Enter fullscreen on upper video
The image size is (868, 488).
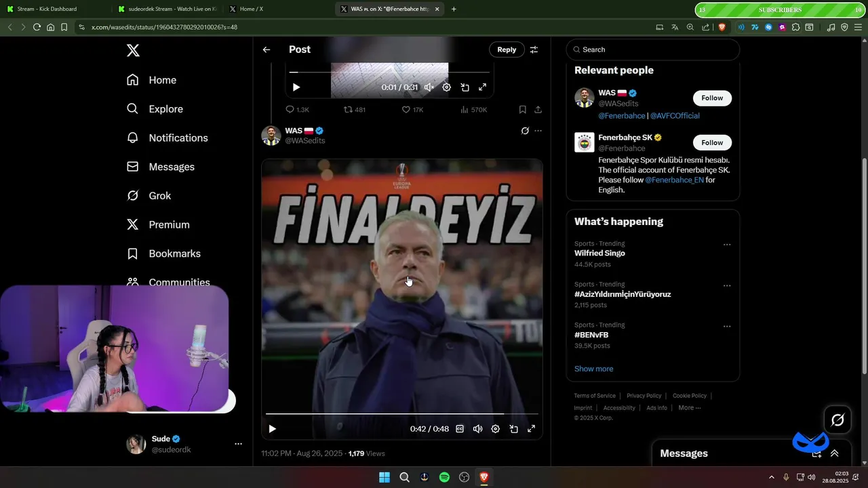pos(483,87)
